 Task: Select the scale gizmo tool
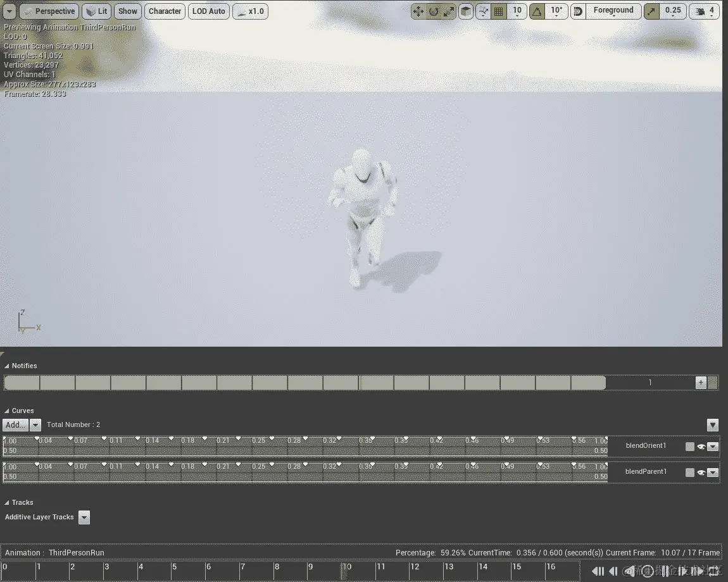coord(448,11)
